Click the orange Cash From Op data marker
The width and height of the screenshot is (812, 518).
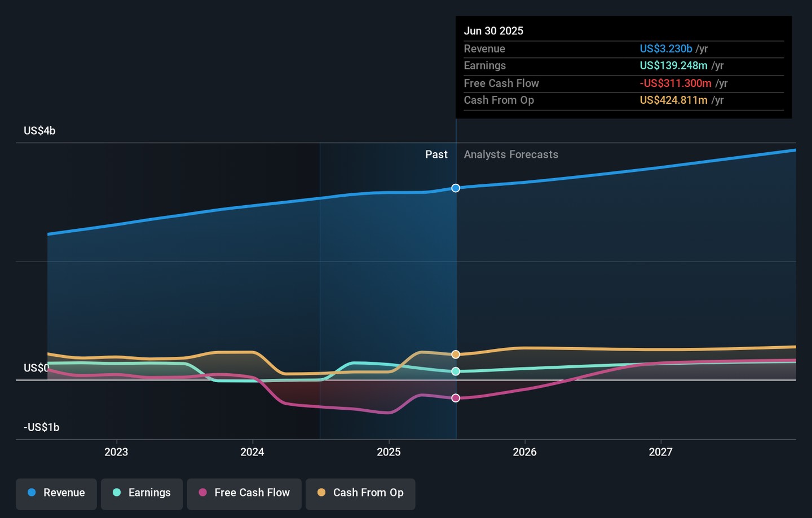pos(456,355)
